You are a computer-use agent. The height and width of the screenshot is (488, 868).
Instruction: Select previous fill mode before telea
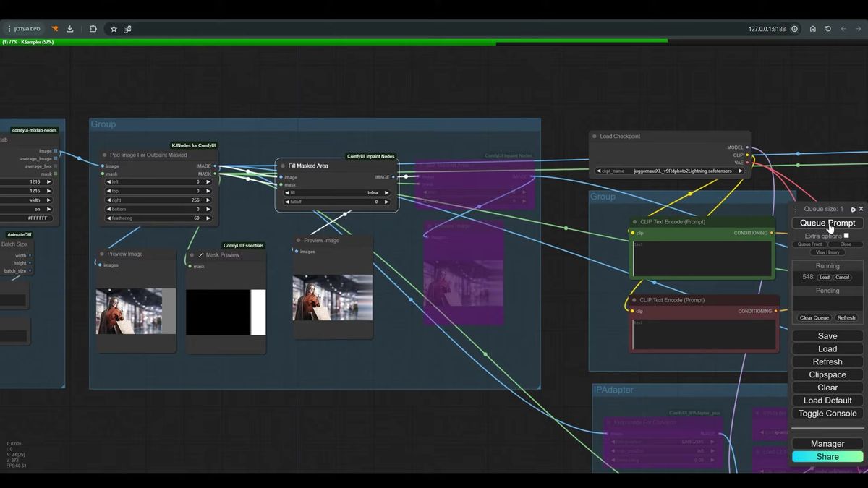click(286, 193)
